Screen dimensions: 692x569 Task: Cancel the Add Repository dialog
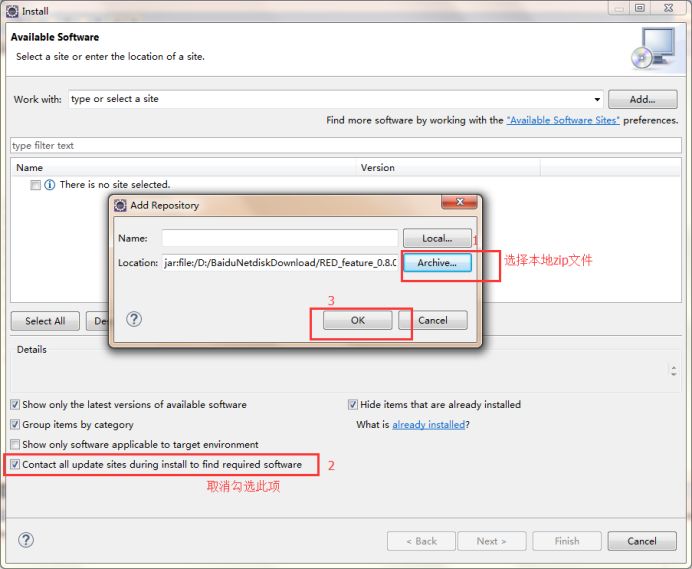[432, 320]
